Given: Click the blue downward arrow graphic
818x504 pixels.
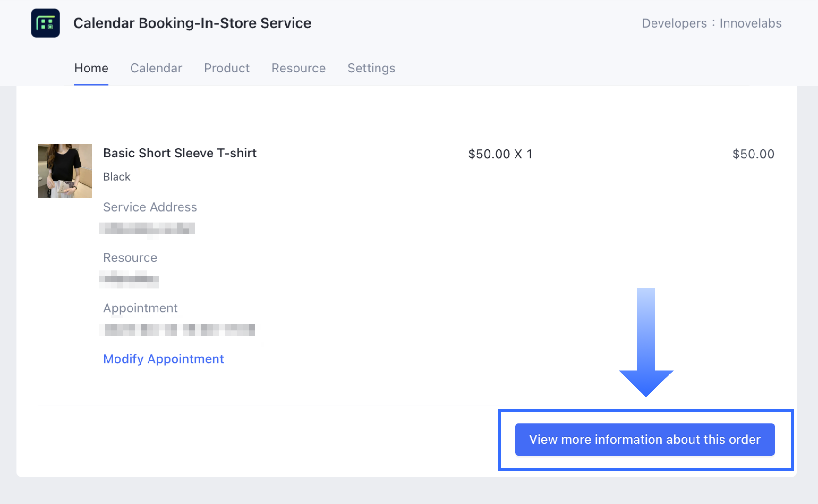Looking at the screenshot, I should click(x=646, y=343).
